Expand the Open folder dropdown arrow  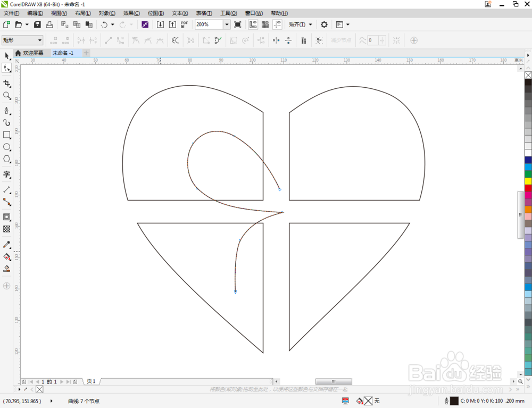coord(27,24)
